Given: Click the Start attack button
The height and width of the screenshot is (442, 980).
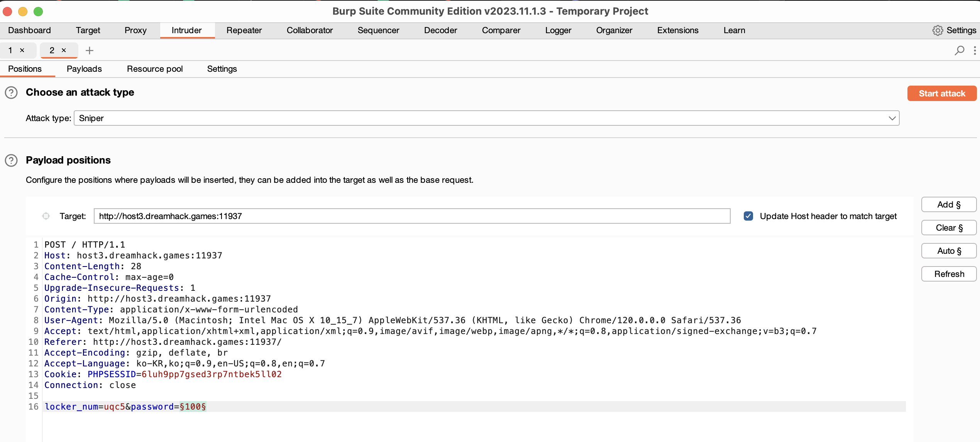Looking at the screenshot, I should point(942,93).
